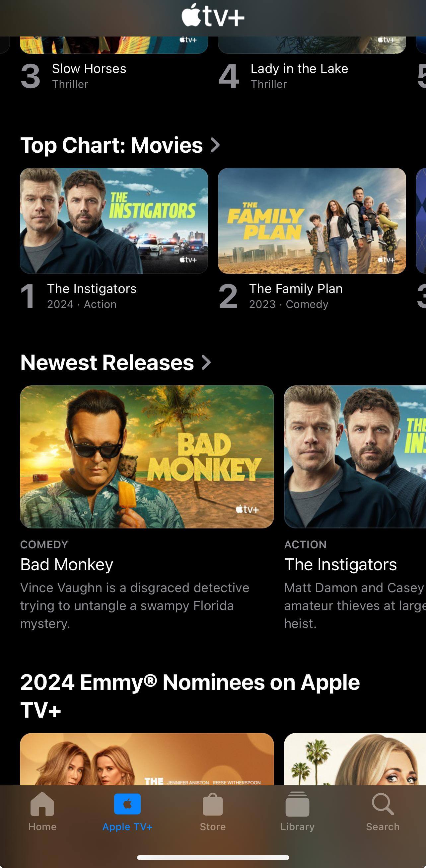Open the Library stack icon
Viewport: 426px width, 868px height.
[297, 804]
